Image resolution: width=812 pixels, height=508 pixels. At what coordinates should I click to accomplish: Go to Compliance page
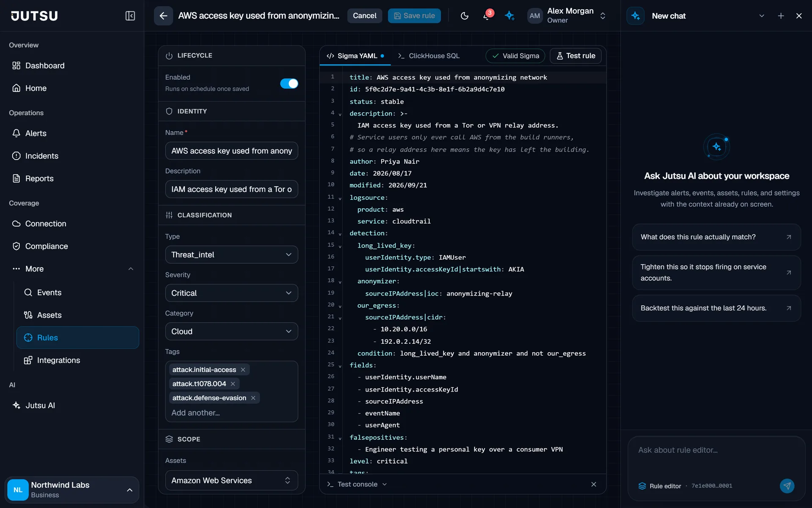(x=78, y=246)
